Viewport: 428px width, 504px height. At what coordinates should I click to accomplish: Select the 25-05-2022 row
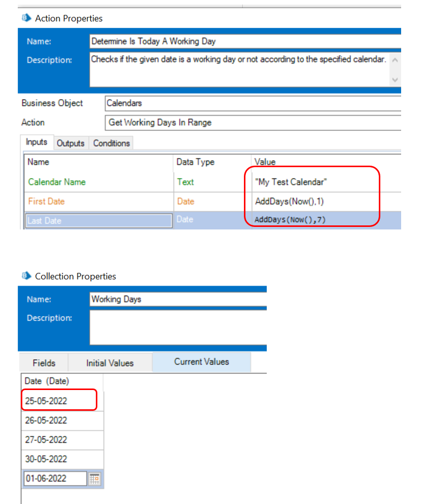click(62, 401)
